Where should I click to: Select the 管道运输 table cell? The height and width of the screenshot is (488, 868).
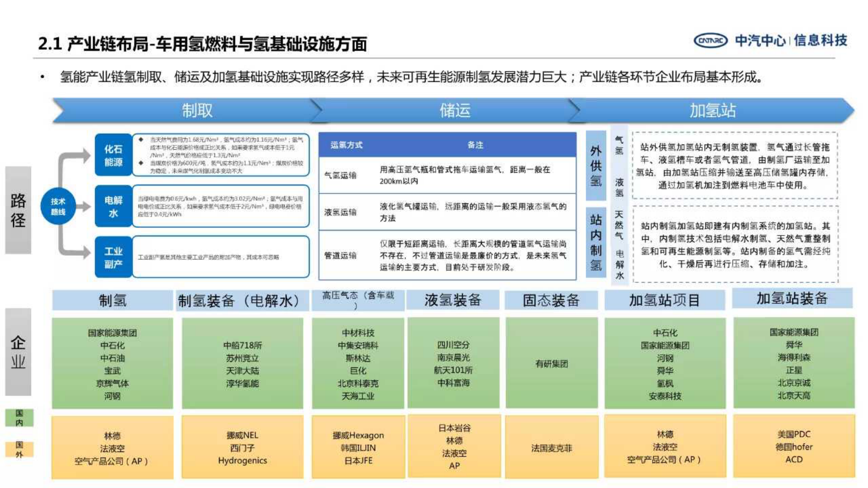(340, 255)
